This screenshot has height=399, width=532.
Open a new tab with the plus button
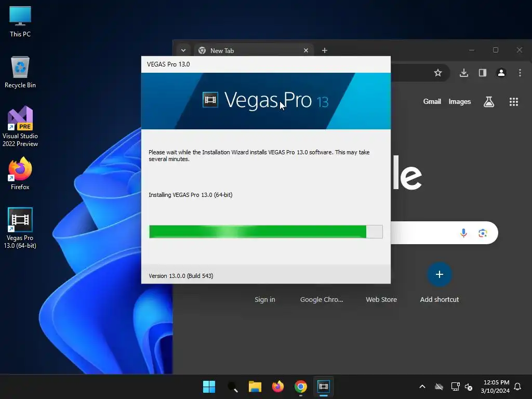pos(325,50)
